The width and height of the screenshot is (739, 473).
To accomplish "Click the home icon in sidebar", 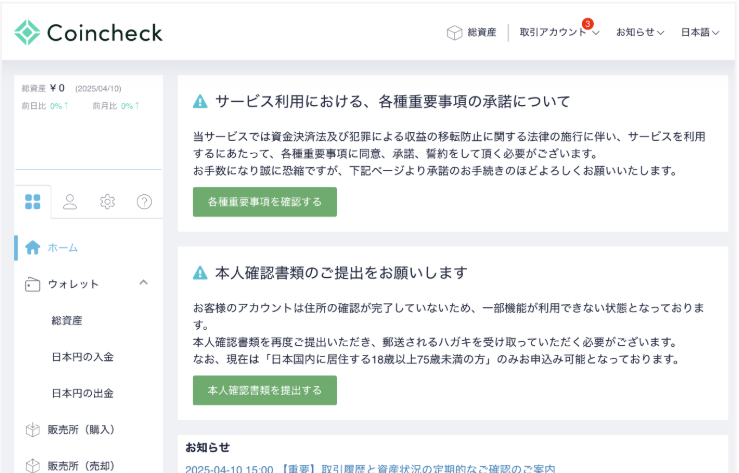I will coord(33,247).
